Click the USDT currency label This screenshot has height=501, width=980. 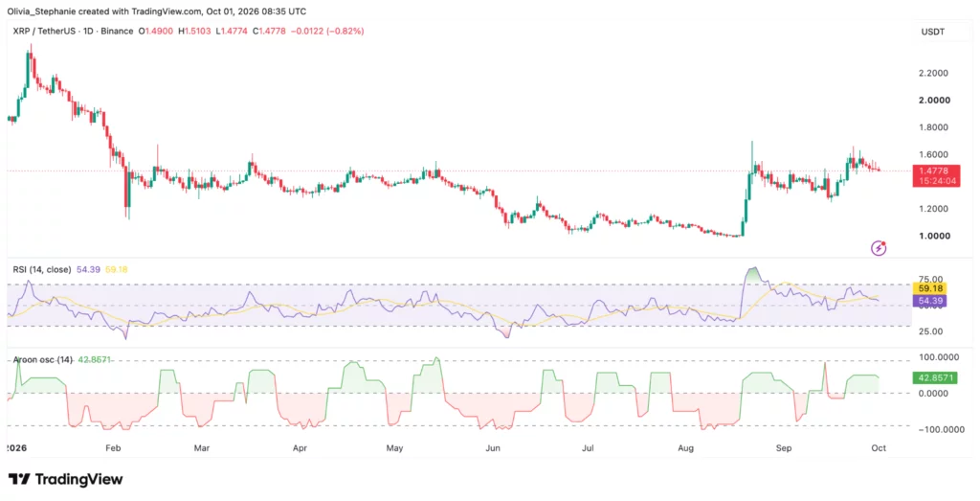coord(933,32)
